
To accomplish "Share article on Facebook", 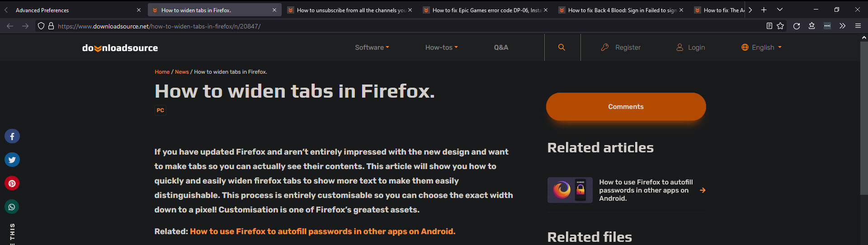I will 12,137.
